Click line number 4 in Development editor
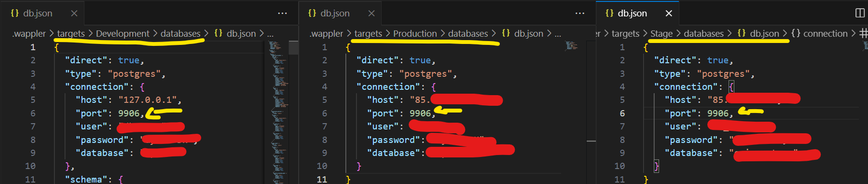This screenshot has width=868, height=184. point(33,87)
